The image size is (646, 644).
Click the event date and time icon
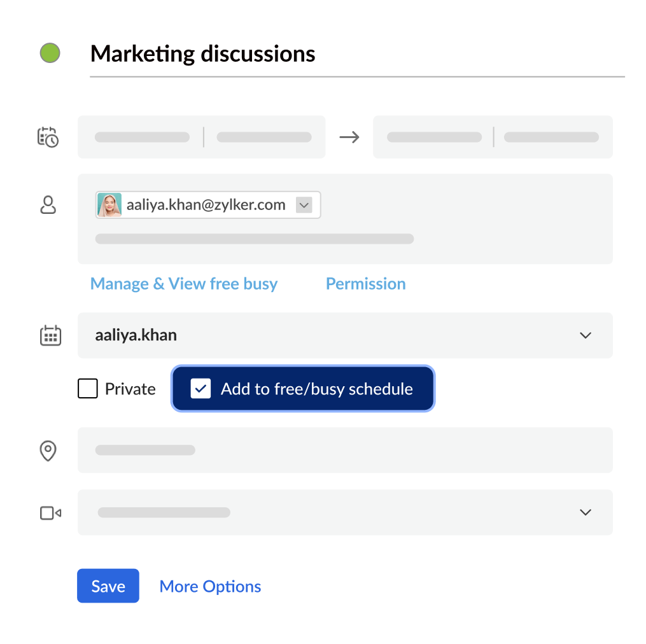49,137
